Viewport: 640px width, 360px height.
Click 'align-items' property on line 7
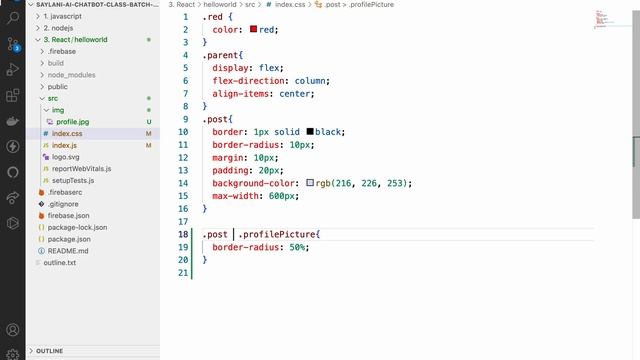pyautogui.click(x=240, y=94)
